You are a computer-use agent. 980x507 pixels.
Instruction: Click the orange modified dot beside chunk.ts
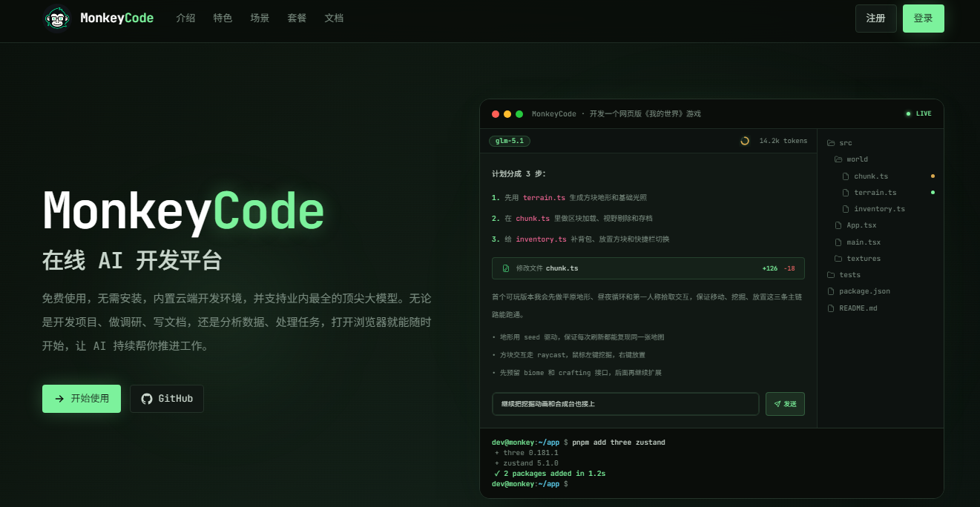[x=933, y=176]
